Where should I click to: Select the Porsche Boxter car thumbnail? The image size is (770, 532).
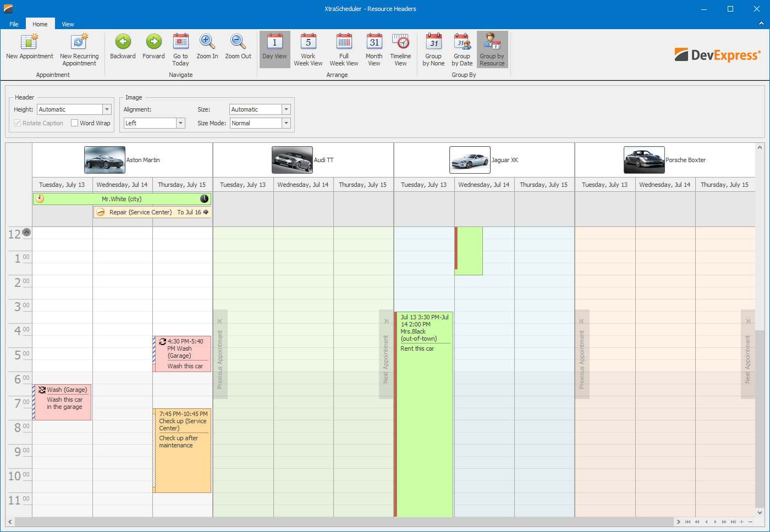click(644, 160)
